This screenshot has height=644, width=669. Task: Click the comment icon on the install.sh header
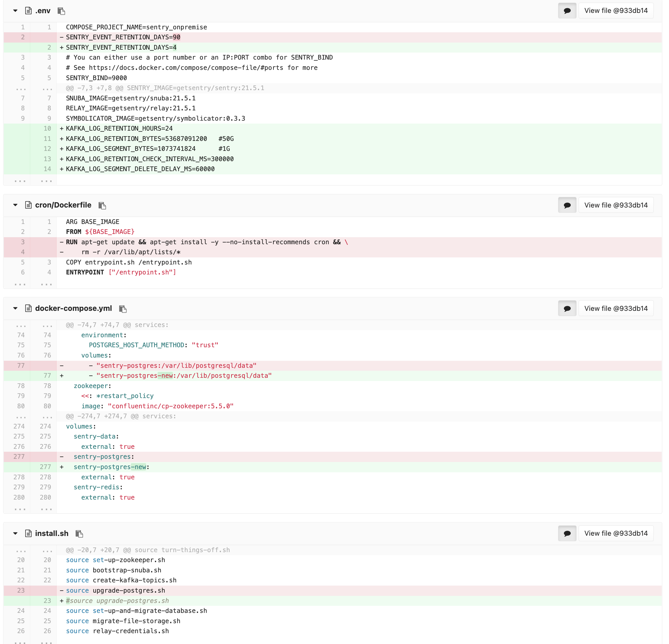click(567, 533)
